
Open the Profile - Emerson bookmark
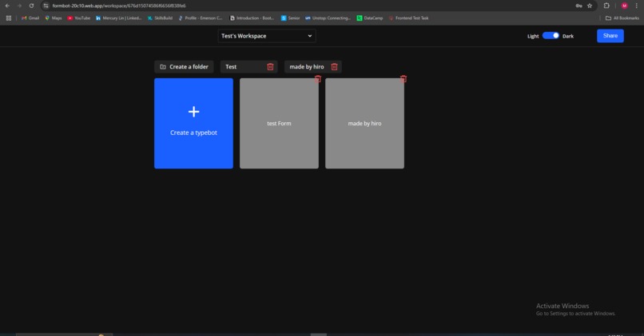click(x=201, y=18)
